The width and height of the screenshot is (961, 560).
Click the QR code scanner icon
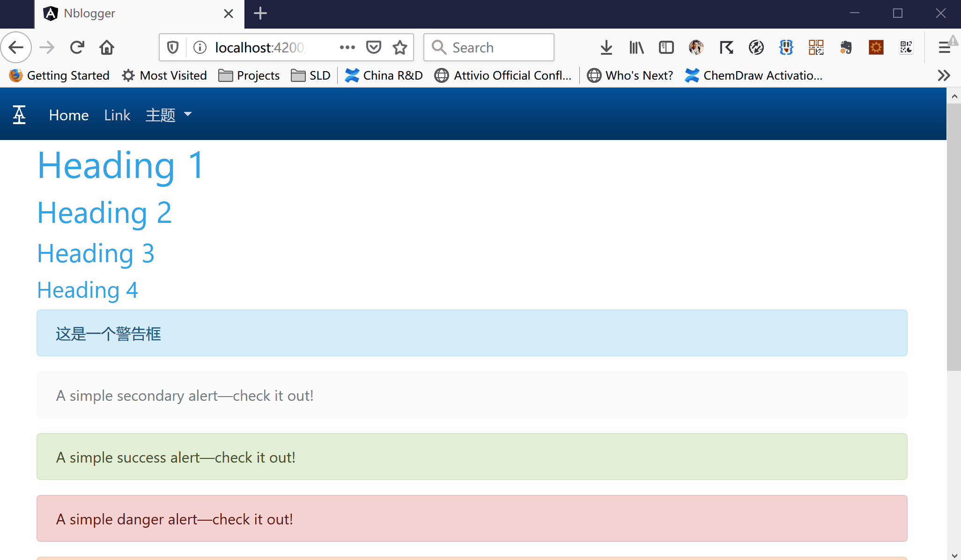pos(906,47)
